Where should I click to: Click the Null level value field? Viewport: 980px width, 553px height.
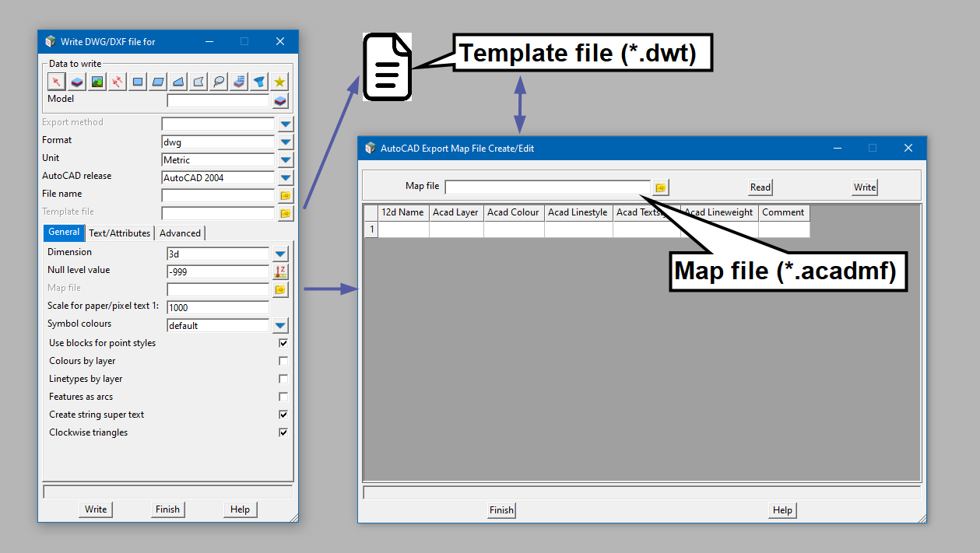click(218, 272)
